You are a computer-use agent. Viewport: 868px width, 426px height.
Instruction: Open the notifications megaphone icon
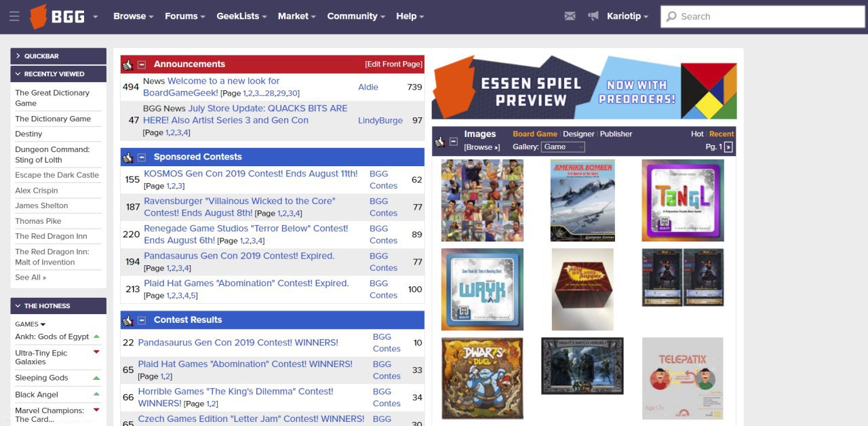(x=593, y=16)
